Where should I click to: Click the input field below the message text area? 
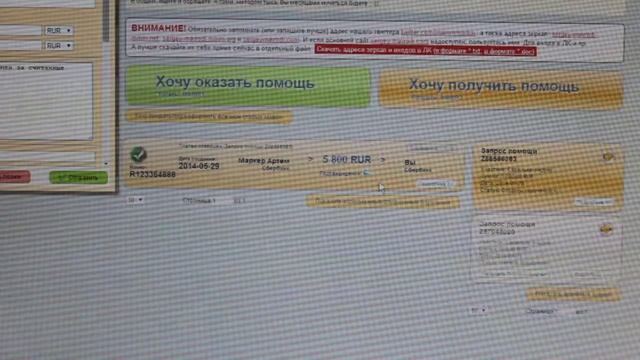47,157
